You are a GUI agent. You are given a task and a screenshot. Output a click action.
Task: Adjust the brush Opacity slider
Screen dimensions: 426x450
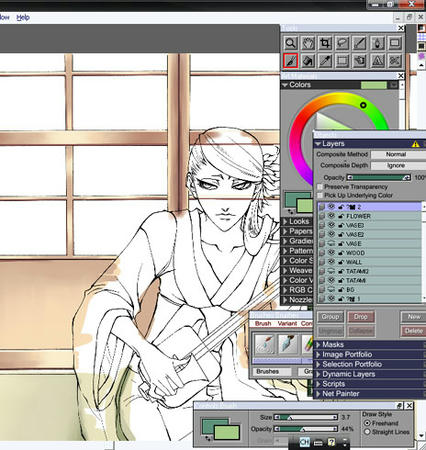coord(306,429)
